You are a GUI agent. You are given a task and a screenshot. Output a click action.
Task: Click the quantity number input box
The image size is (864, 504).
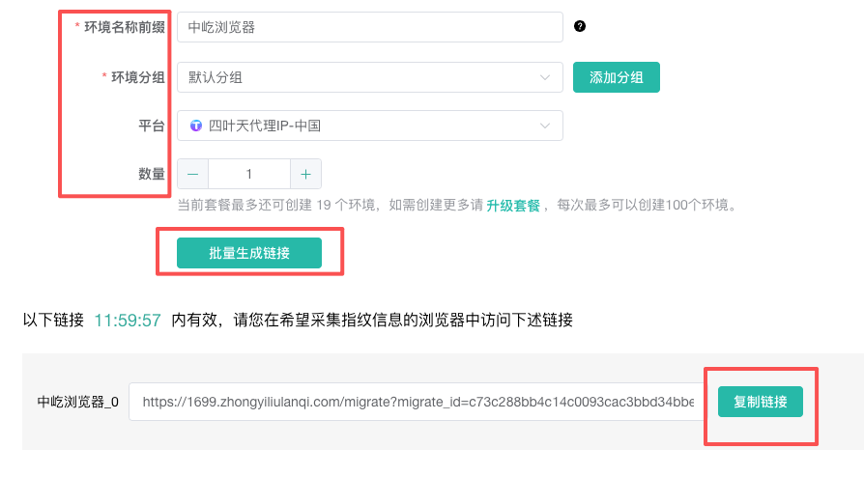pos(248,174)
